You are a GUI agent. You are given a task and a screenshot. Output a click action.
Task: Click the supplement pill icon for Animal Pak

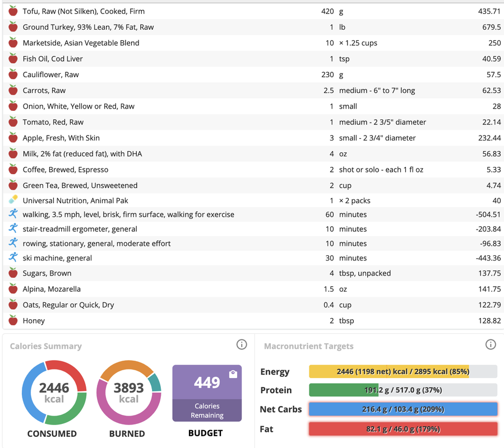13,200
